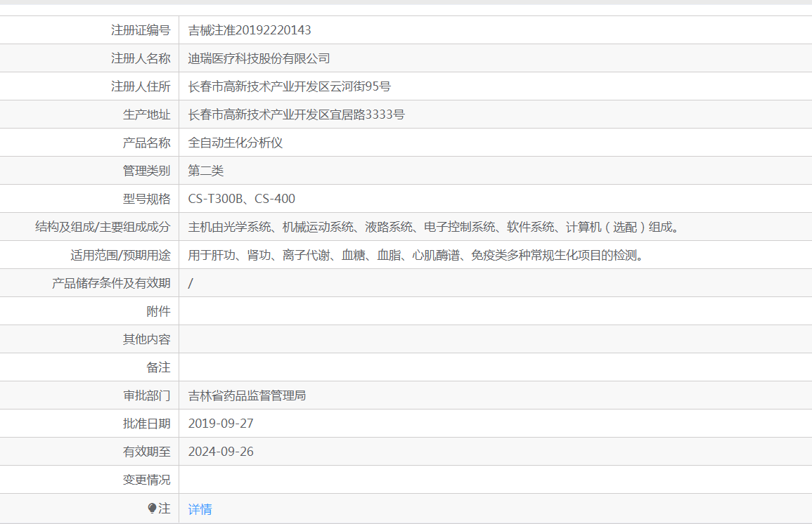Image resolution: width=812 pixels, height=524 pixels.
Task: Click the lightbulb icon beside 注
Action: [x=152, y=509]
